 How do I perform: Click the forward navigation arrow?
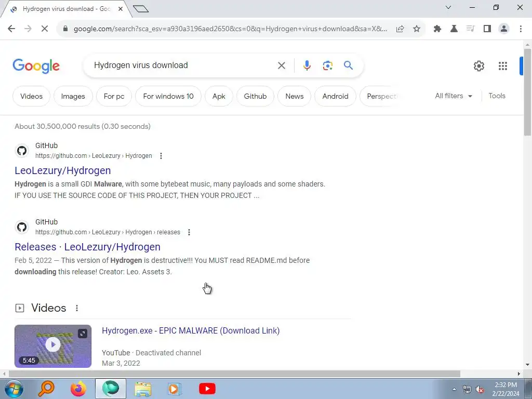[28, 29]
